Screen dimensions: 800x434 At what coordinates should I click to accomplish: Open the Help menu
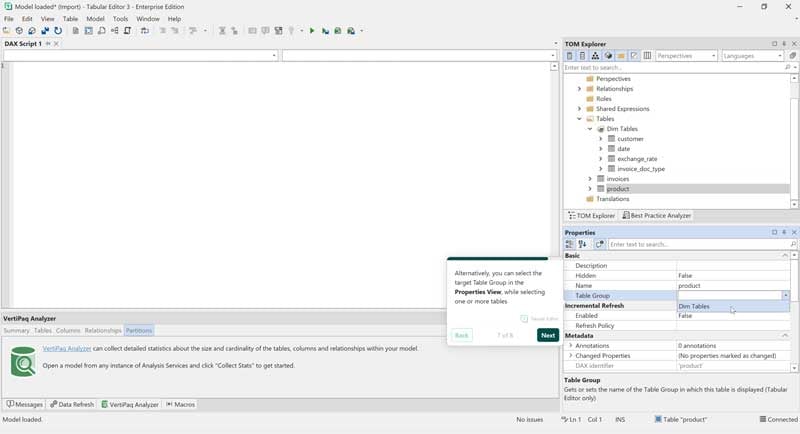(x=174, y=19)
